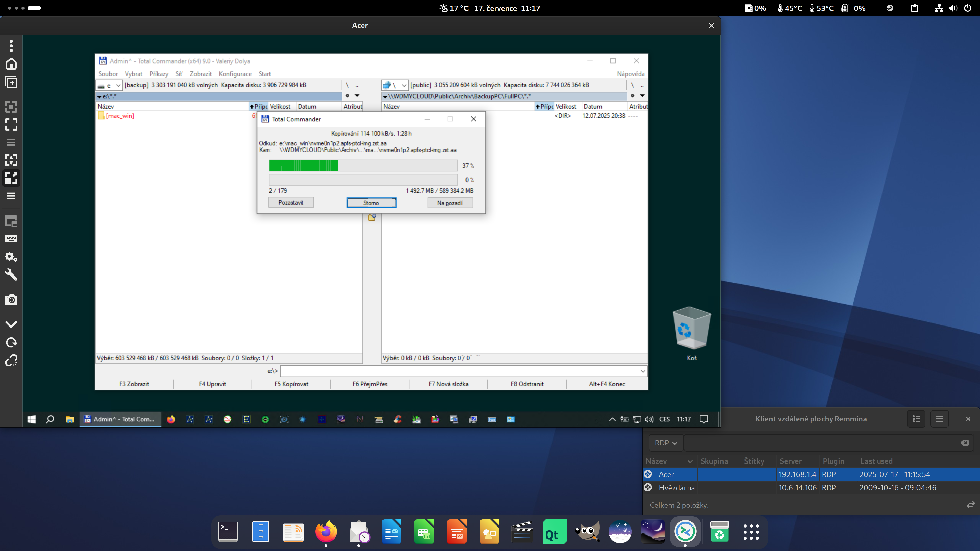Screen dimensions: 980x551
Task: Click the disconnect link icon in sidebar
Action: (x=11, y=360)
